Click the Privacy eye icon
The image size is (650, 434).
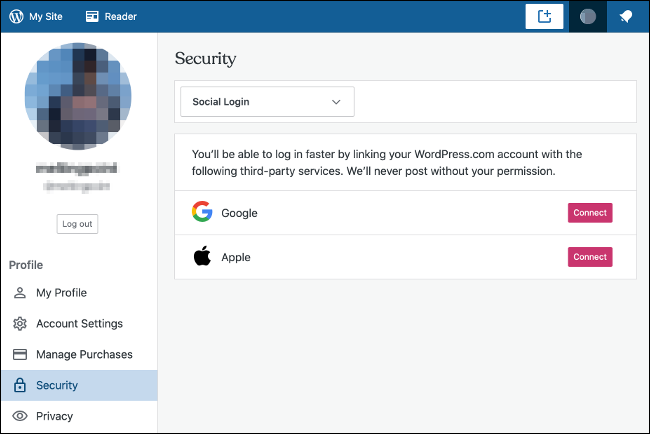(x=19, y=416)
